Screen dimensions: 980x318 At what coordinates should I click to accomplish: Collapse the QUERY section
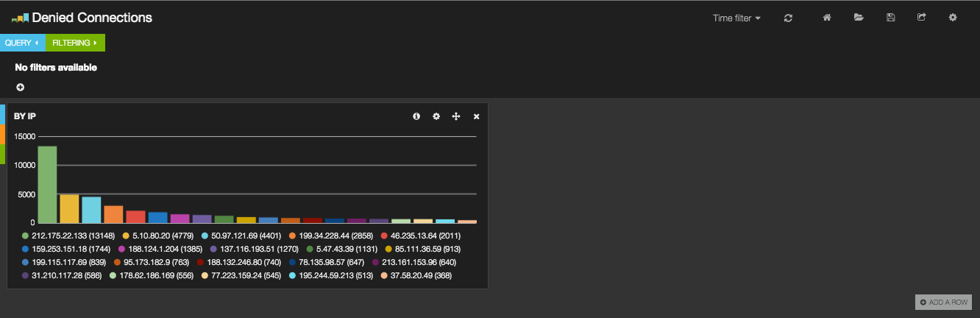pos(22,43)
